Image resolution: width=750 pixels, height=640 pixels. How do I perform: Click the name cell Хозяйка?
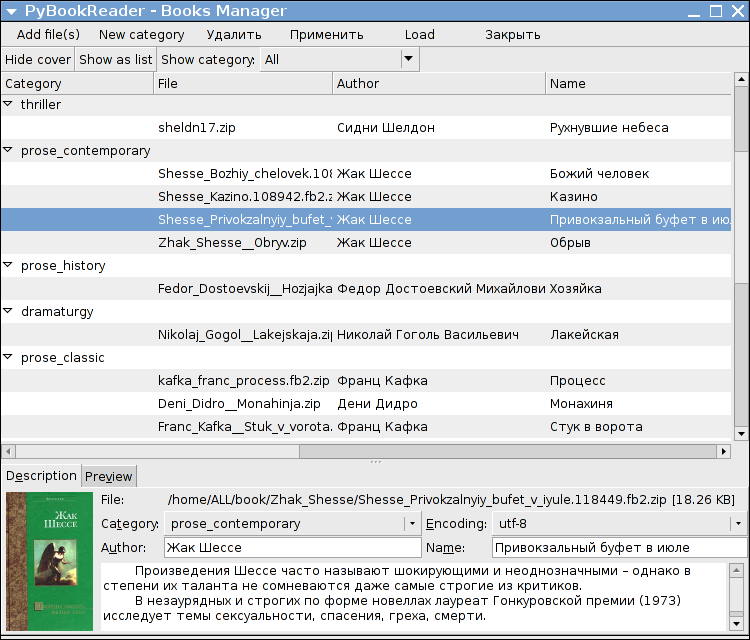[575, 289]
